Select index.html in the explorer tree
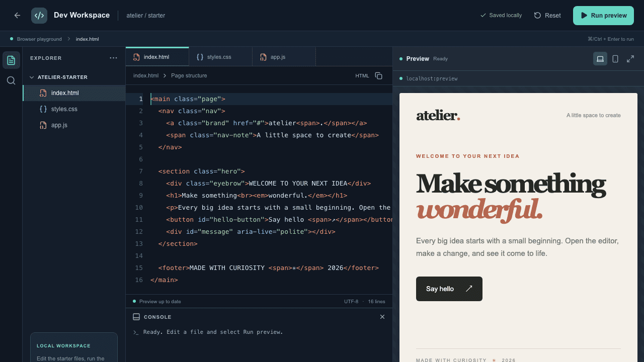Viewport: 644px width, 362px height. click(x=74, y=93)
